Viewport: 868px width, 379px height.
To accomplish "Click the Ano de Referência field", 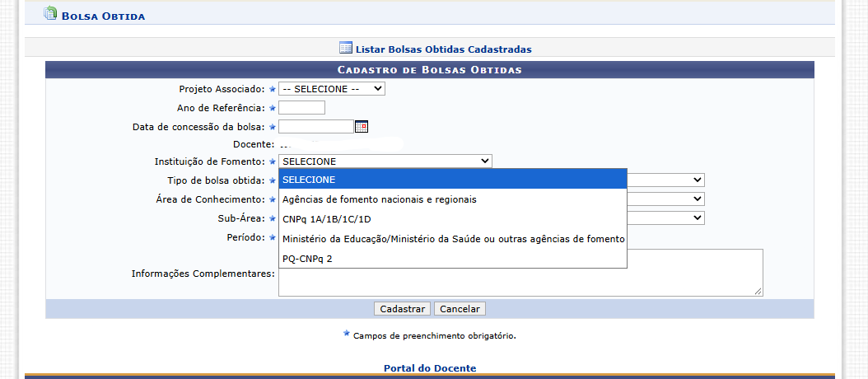I will click(301, 107).
